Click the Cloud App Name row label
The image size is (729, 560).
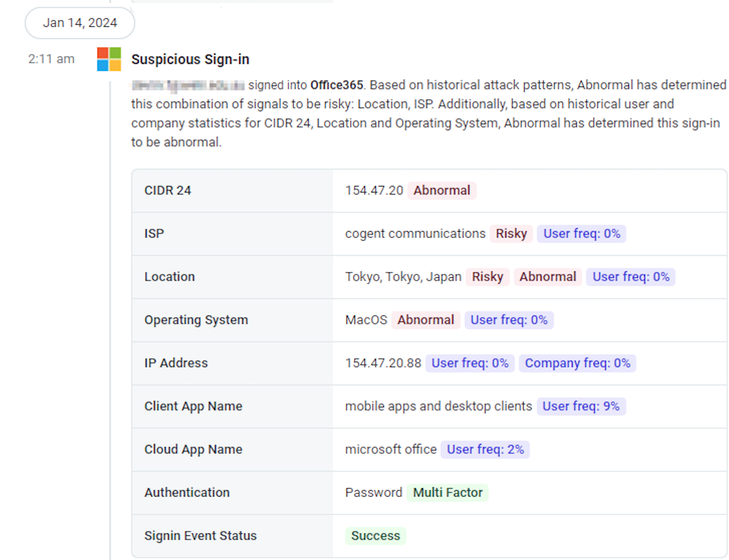(x=193, y=449)
